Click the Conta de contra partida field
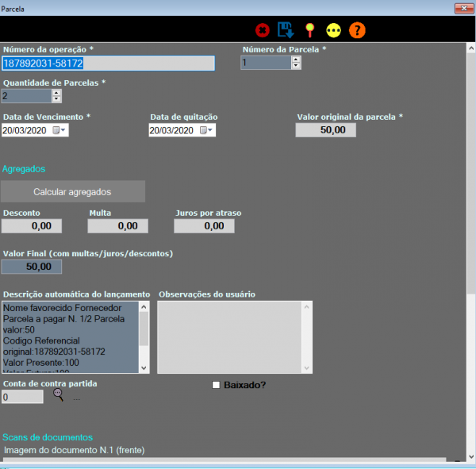This screenshot has width=476, height=469. click(x=22, y=397)
